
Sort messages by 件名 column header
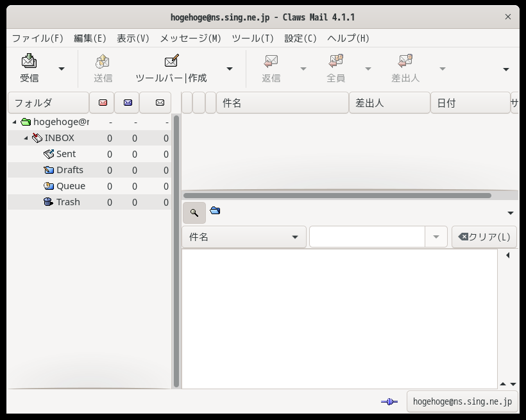282,103
